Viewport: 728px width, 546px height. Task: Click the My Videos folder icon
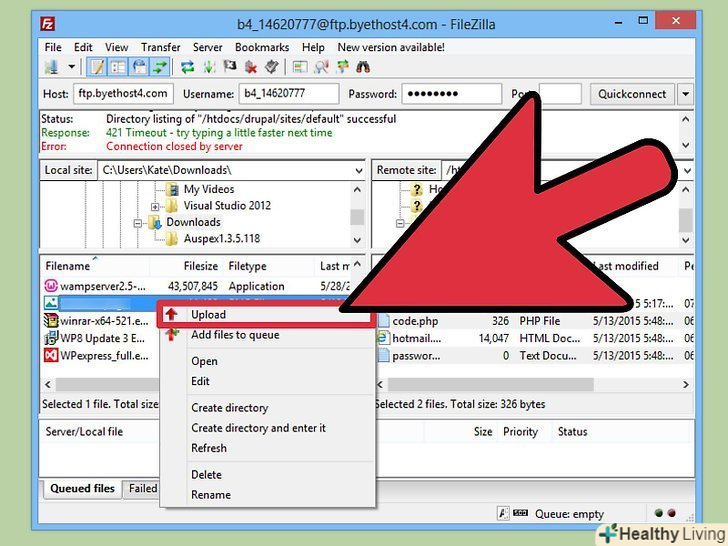coord(172,189)
